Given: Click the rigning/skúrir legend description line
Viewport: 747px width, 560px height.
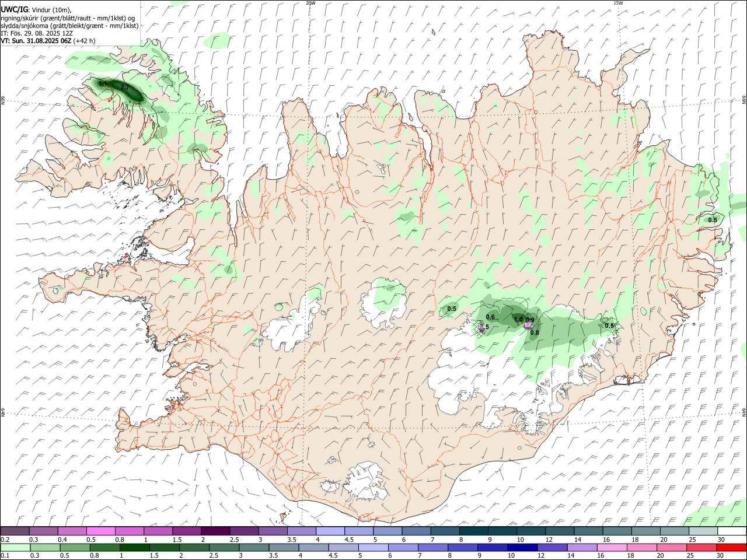Looking at the screenshot, I should coord(68,18).
